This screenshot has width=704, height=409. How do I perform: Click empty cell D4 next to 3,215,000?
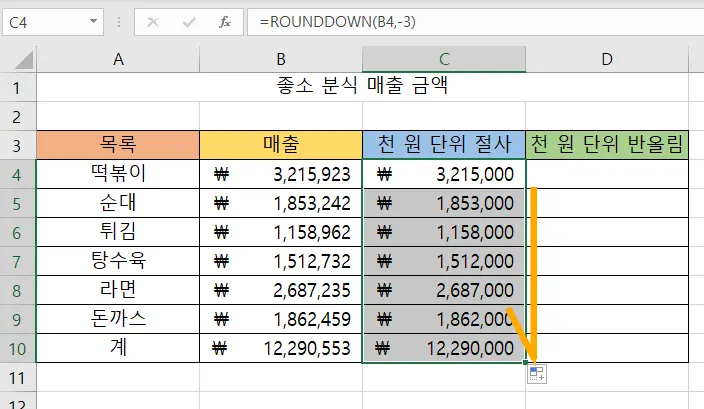(607, 174)
